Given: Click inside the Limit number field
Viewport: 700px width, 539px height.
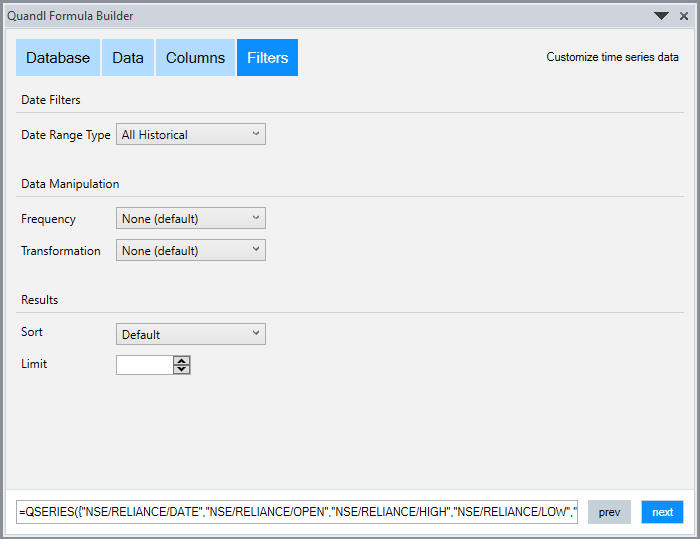Looking at the screenshot, I should (144, 365).
